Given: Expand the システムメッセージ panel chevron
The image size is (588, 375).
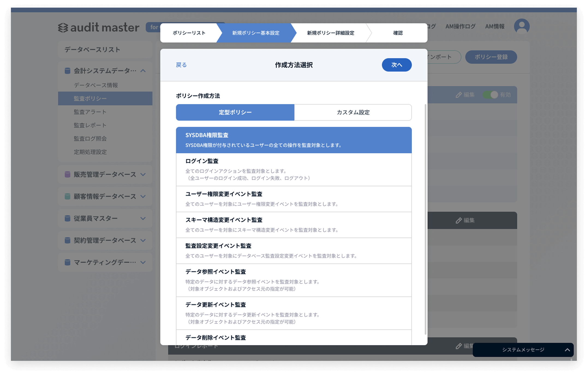Looking at the screenshot, I should [567, 350].
